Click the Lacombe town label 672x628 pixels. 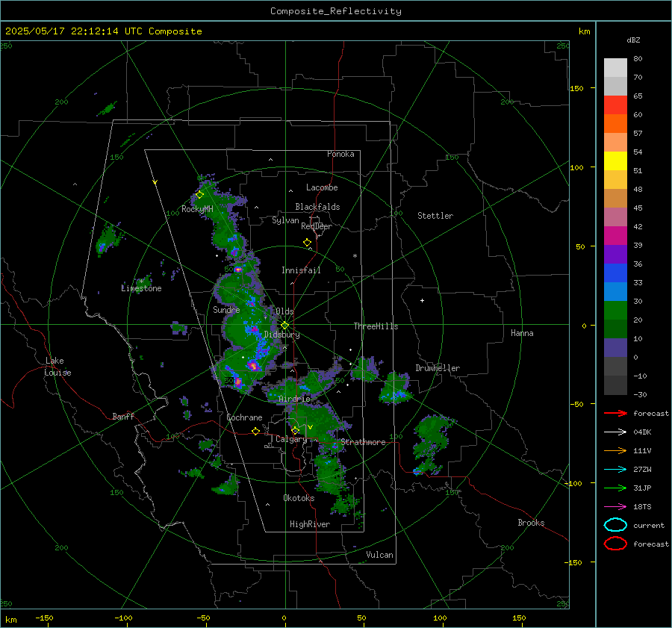click(322, 187)
